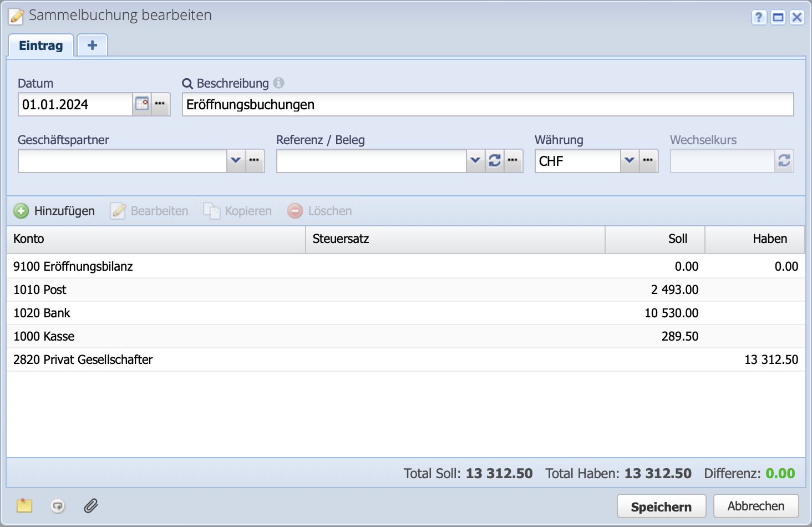Click the comment bubble icon at bottom

coord(58,505)
